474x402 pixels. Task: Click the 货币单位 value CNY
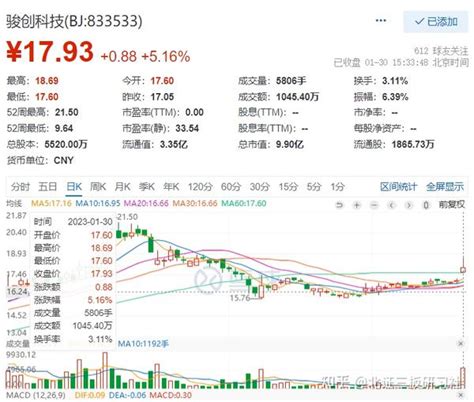click(x=63, y=160)
